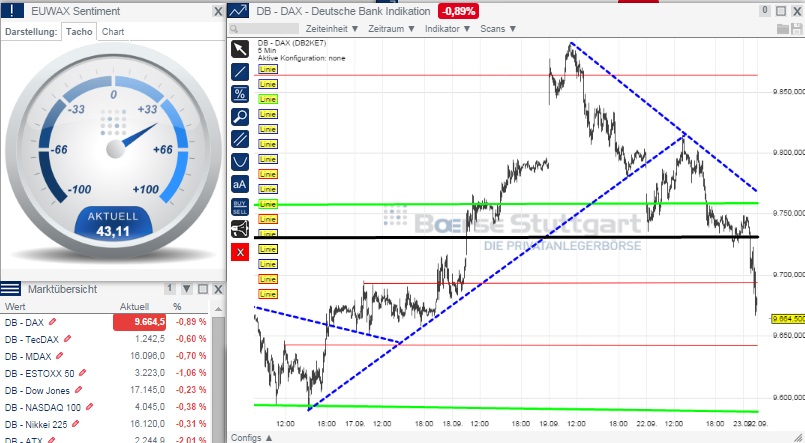Image resolution: width=805 pixels, height=443 pixels.
Task: Close the EUWAX Sentiment panel
Action: tap(218, 11)
